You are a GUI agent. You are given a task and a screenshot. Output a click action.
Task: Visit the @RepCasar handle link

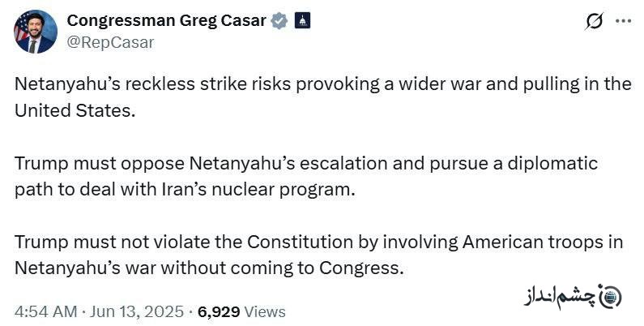coord(110,42)
